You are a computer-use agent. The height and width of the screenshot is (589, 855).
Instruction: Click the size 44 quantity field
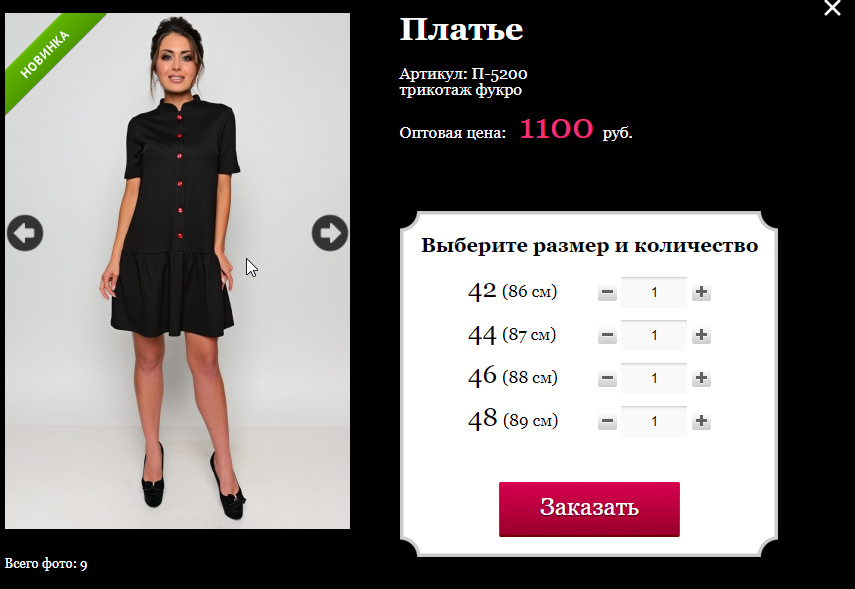[654, 335]
